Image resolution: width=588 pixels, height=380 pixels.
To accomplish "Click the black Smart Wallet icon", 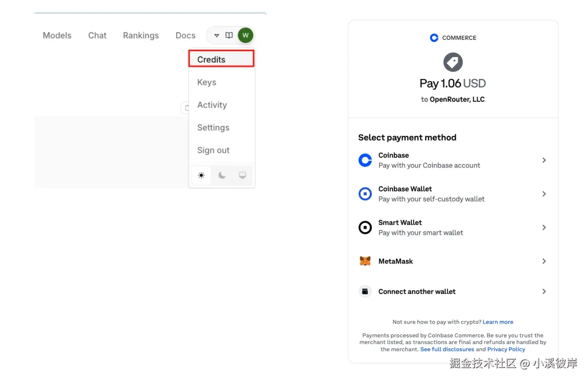I will pyautogui.click(x=365, y=228).
